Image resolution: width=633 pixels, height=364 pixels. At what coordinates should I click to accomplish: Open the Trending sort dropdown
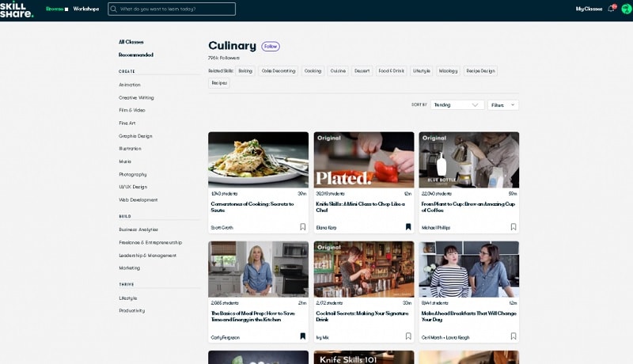click(457, 105)
